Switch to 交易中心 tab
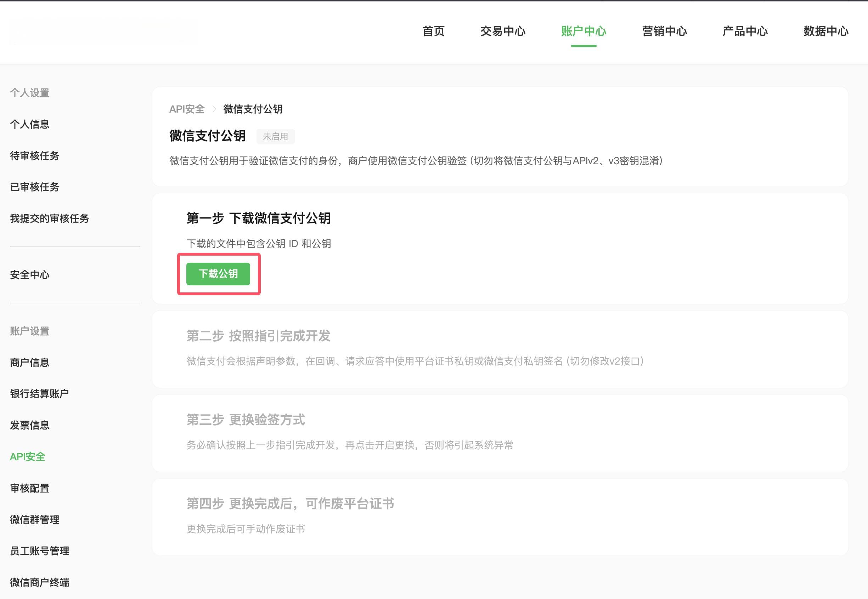The image size is (868, 599). click(x=503, y=31)
